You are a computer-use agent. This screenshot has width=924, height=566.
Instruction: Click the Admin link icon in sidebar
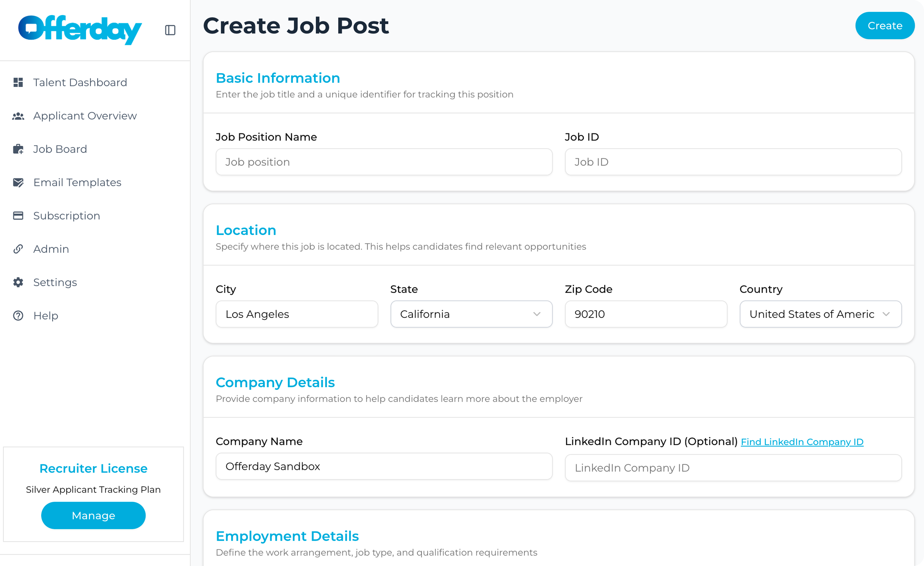[x=18, y=249]
